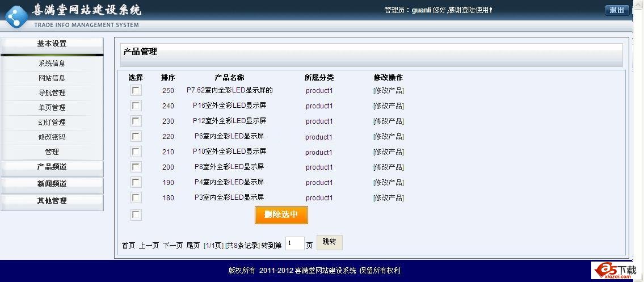Click 修改产品 in the P4室内全彩LED显示屏 row
644x282 pixels.
tap(389, 182)
